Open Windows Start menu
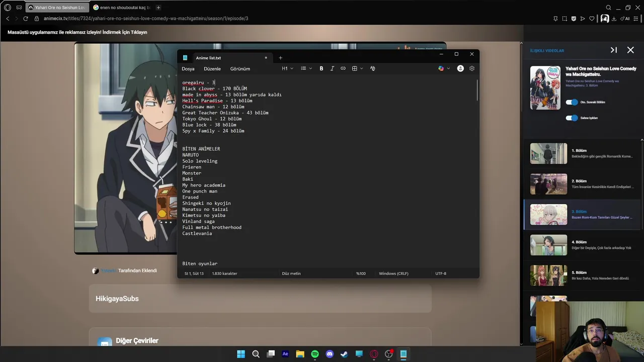 241,354
